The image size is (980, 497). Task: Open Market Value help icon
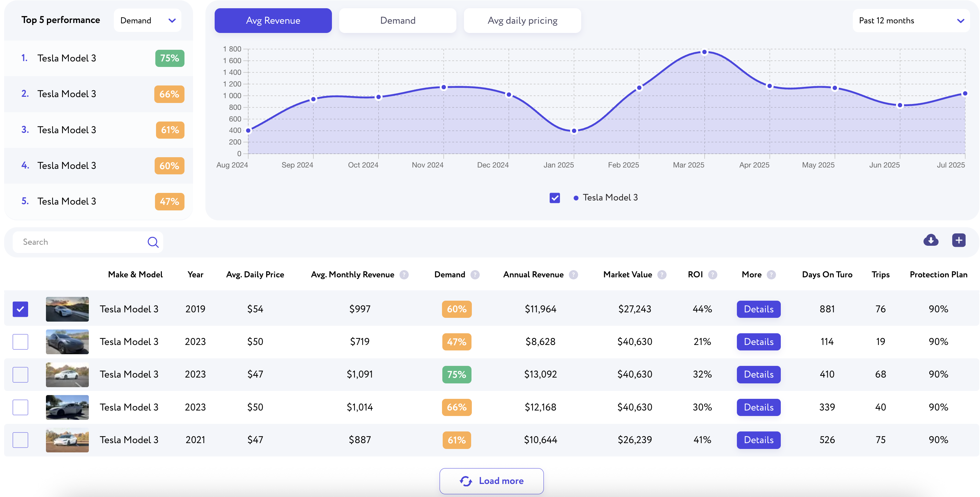point(662,275)
